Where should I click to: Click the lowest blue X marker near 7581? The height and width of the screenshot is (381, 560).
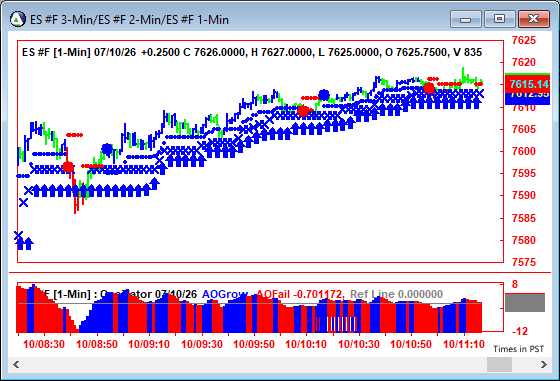pos(18,236)
